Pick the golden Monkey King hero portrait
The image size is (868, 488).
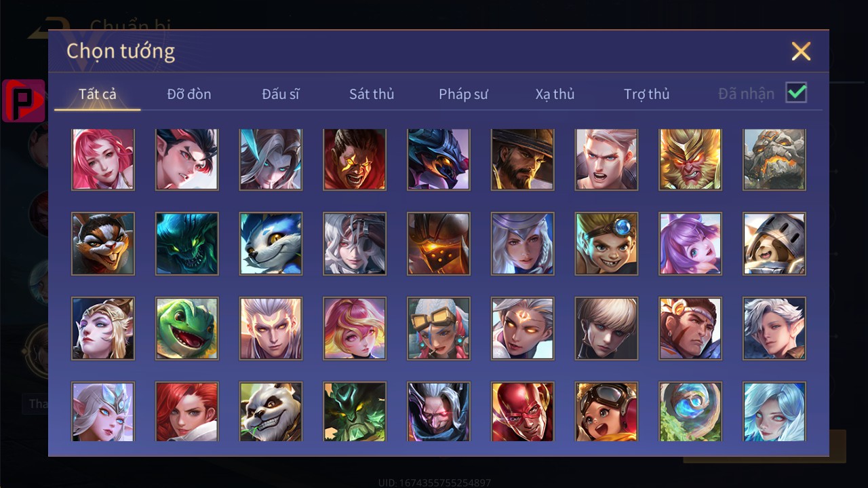pyautogui.click(x=690, y=159)
